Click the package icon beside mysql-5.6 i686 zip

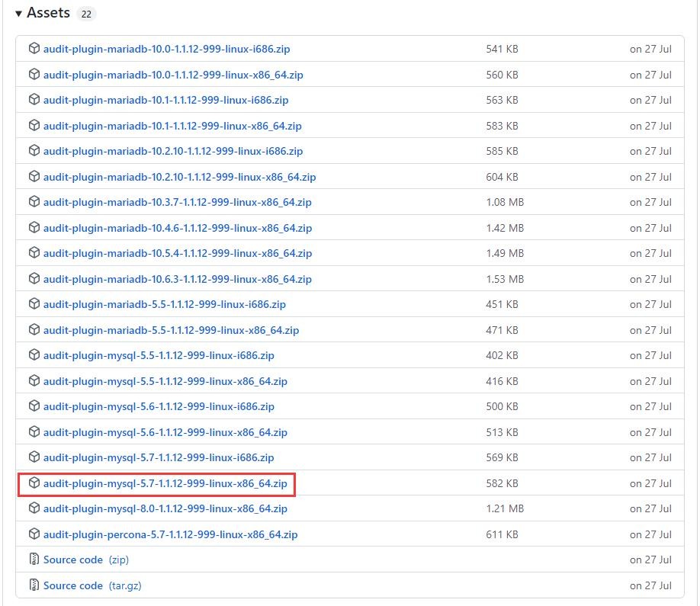pyautogui.click(x=34, y=406)
